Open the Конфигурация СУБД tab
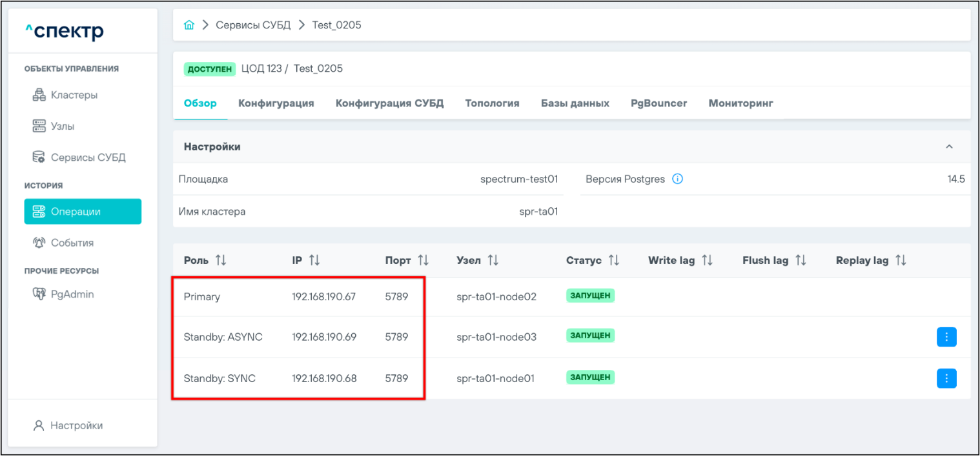 (x=389, y=103)
